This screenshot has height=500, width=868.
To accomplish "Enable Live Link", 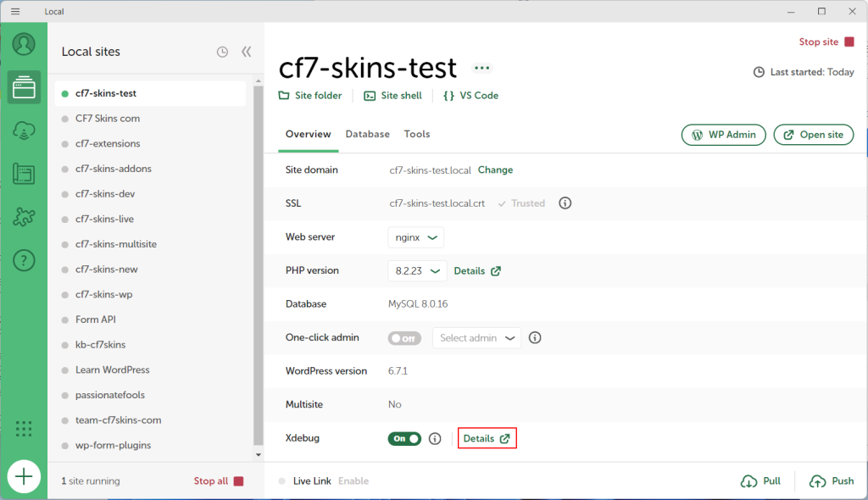I will pyautogui.click(x=353, y=481).
